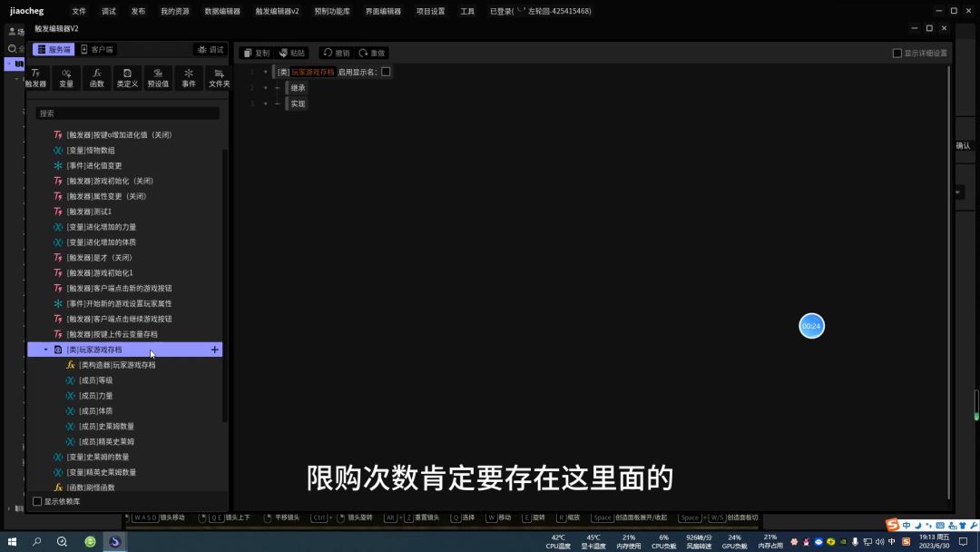This screenshot has height=552, width=980.
Task: Switch to the 客户端 tab
Action: (97, 50)
